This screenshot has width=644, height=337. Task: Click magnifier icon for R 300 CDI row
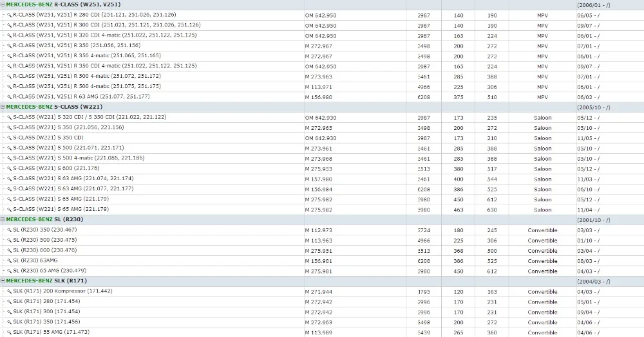coord(9,26)
